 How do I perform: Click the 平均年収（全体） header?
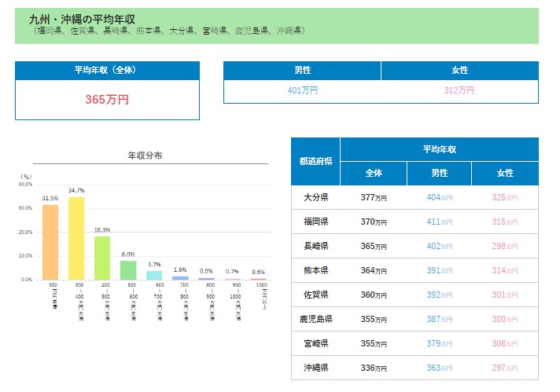coord(107,70)
